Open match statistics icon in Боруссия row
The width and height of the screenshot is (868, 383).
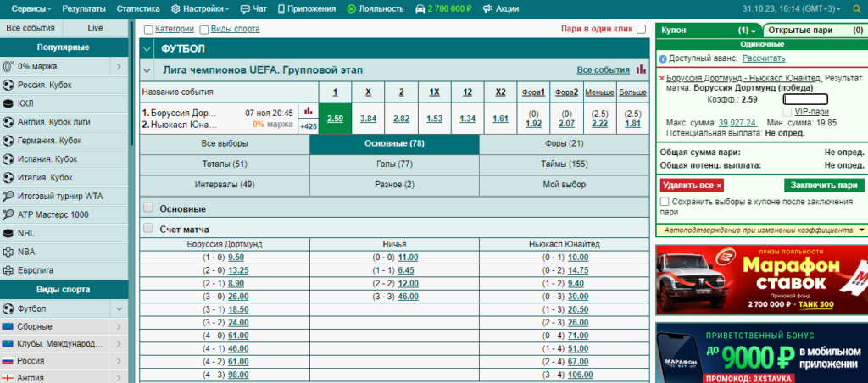click(308, 112)
